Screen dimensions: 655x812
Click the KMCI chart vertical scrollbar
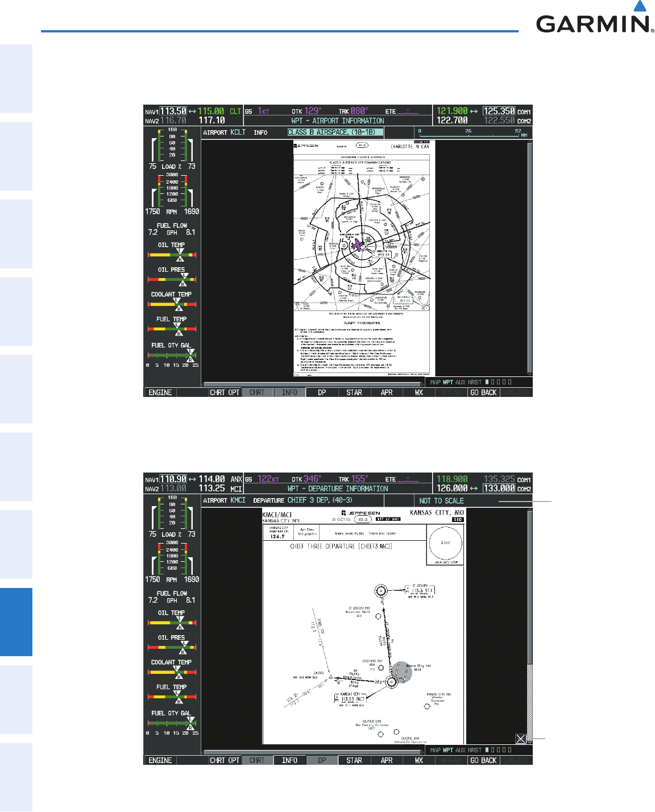click(x=530, y=625)
